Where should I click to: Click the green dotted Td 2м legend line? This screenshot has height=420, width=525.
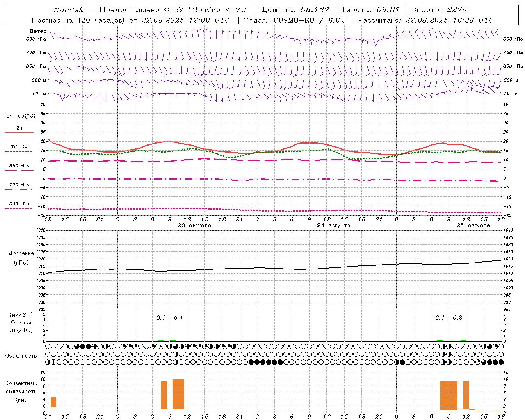pyautogui.click(x=18, y=151)
